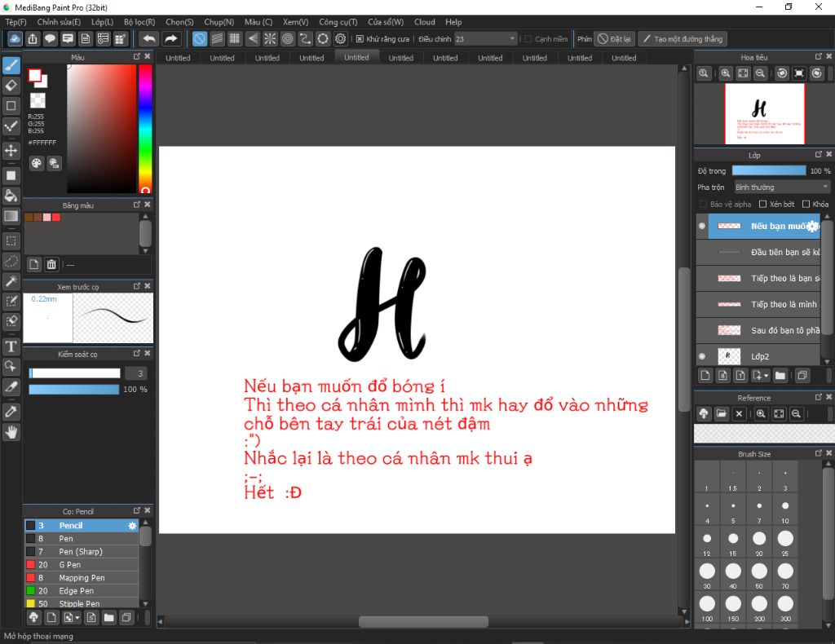This screenshot has height=644, width=835.
Task: Click the fit-to-window icon in navigator panel
Action: click(x=743, y=73)
